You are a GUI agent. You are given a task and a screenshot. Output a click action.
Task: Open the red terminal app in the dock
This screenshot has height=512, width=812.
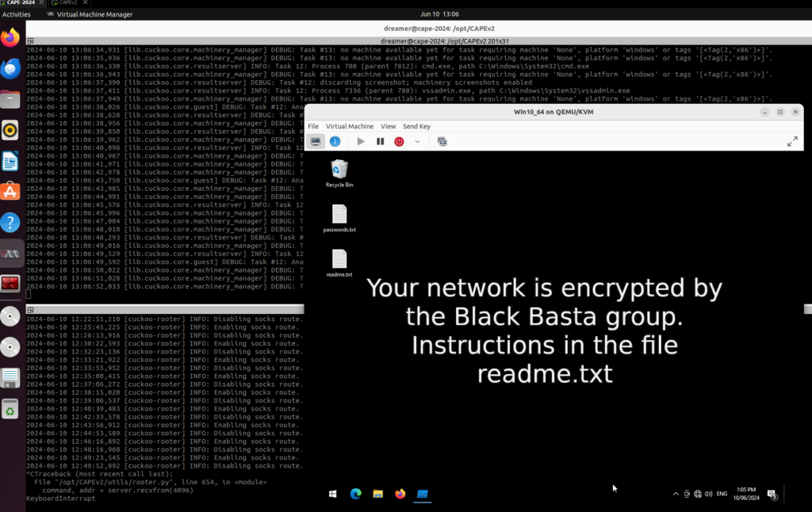coord(10,284)
